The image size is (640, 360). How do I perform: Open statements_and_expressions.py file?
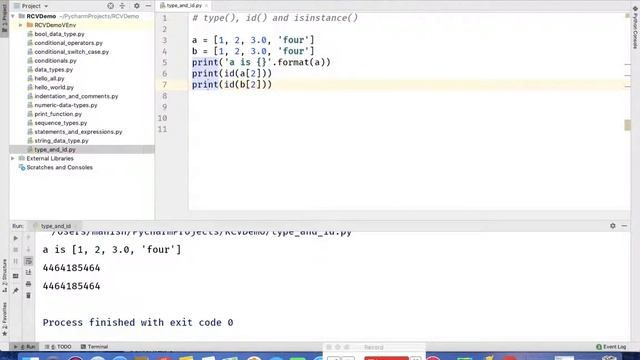coord(78,132)
